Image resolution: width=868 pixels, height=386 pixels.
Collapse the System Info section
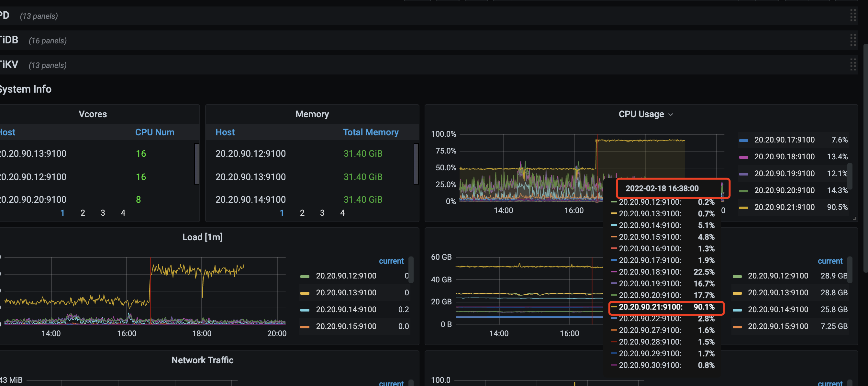[26, 89]
